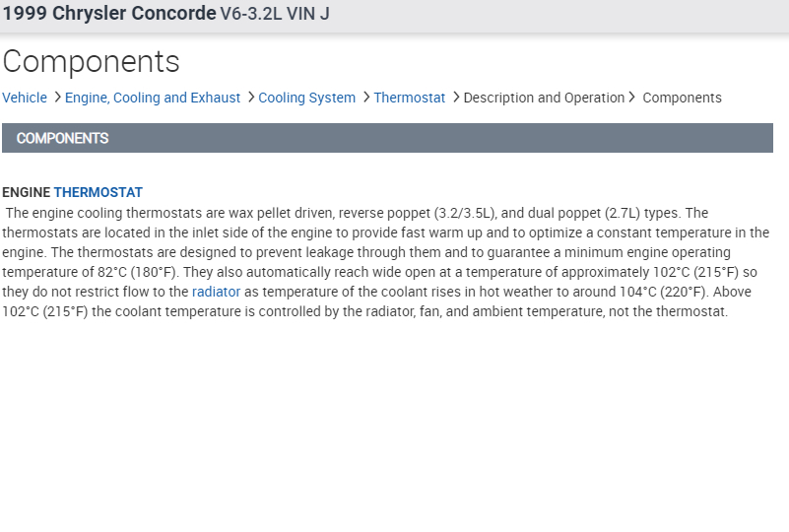Click the '82°C (180°F)' temperature text
The image size is (789, 532).
[x=132, y=272]
